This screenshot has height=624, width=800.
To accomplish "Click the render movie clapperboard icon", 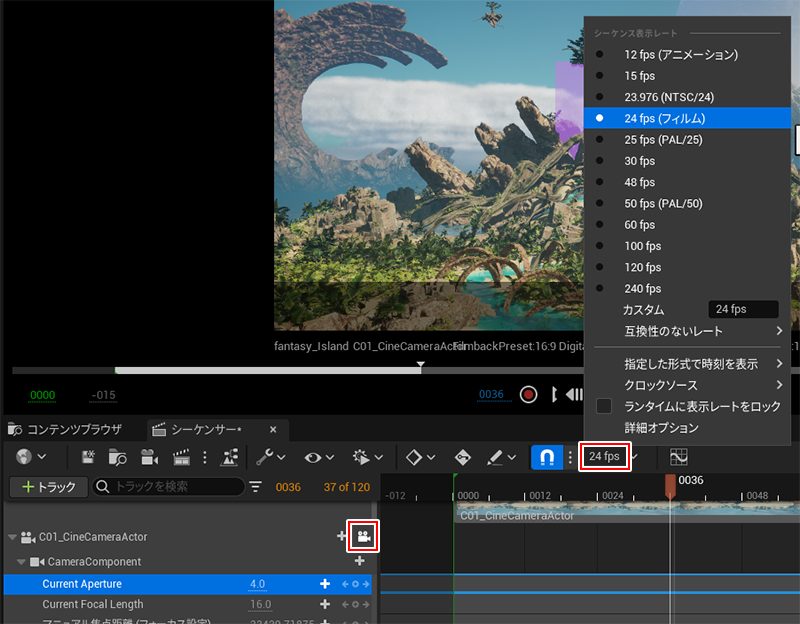I will click(181, 457).
